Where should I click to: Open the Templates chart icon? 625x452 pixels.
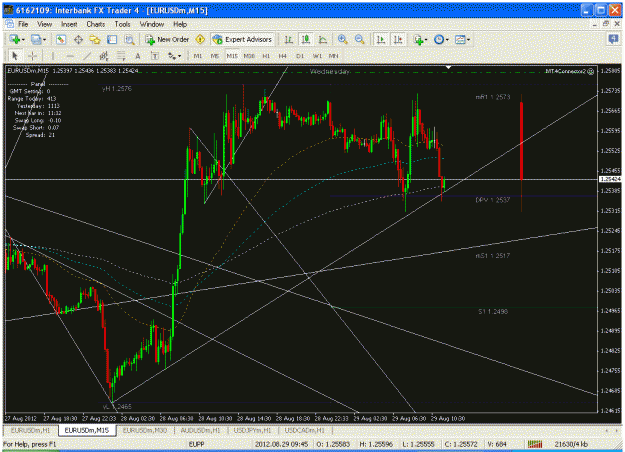tap(460, 39)
